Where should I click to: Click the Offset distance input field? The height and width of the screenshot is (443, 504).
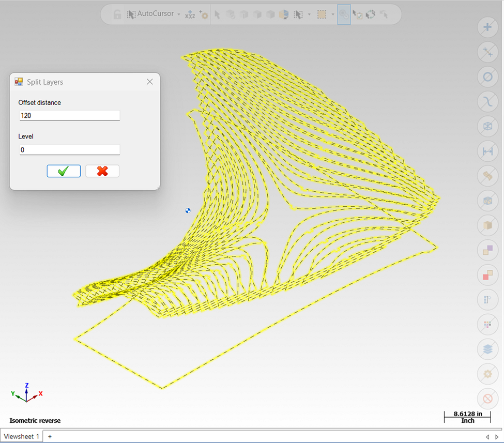point(70,116)
